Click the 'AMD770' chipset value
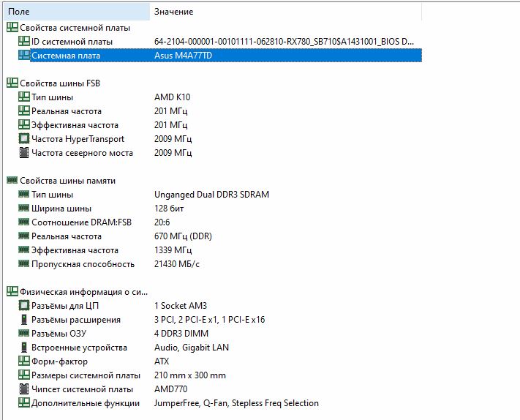 (x=171, y=389)
